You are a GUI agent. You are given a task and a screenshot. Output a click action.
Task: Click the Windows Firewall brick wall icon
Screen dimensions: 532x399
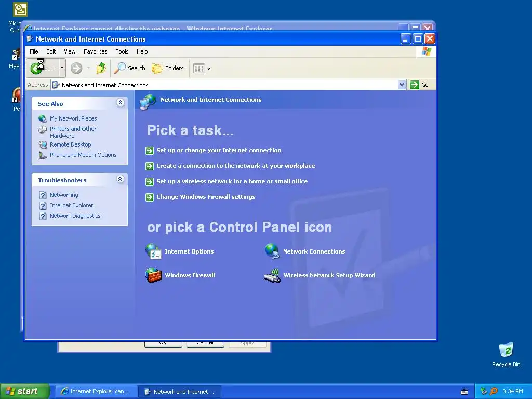pos(153,275)
